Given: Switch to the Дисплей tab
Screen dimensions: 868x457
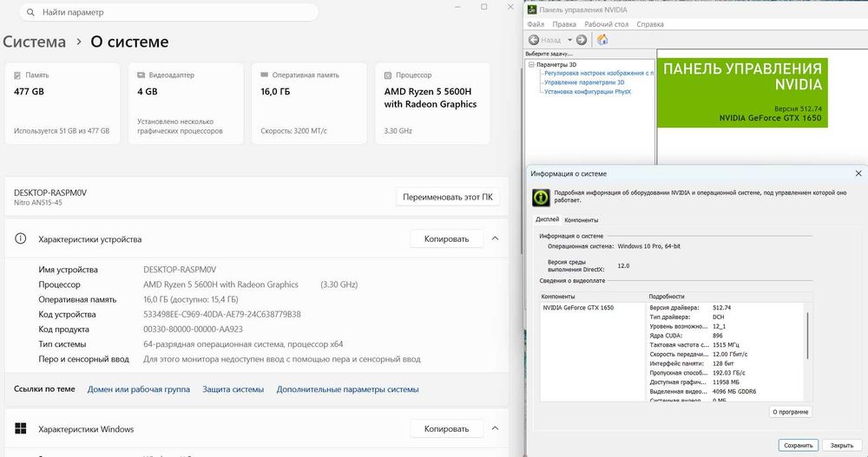Looking at the screenshot, I should [547, 219].
